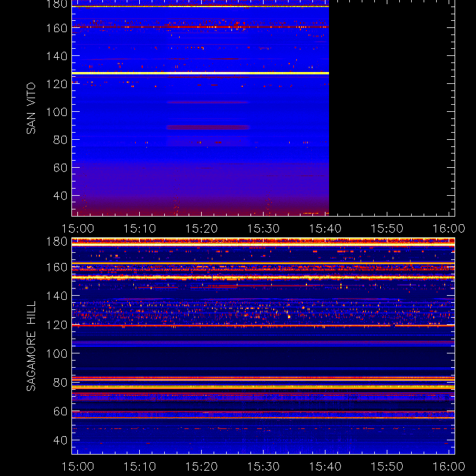476x476 pixels.
Task: Click the 15:20 time label under San Vito plot
Action: click(x=202, y=228)
